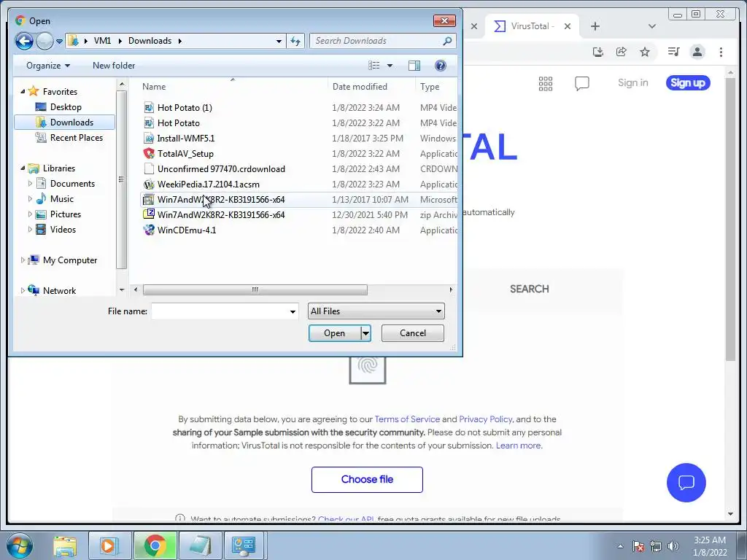Select Install-WMF5.1 file
Screen dimensions: 747x560
pyautogui.click(x=186, y=138)
